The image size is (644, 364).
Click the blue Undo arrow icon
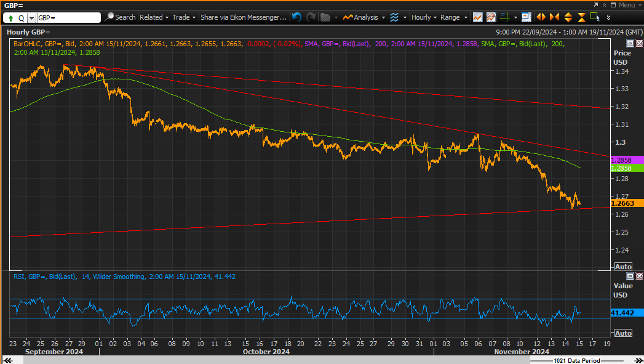296,17
